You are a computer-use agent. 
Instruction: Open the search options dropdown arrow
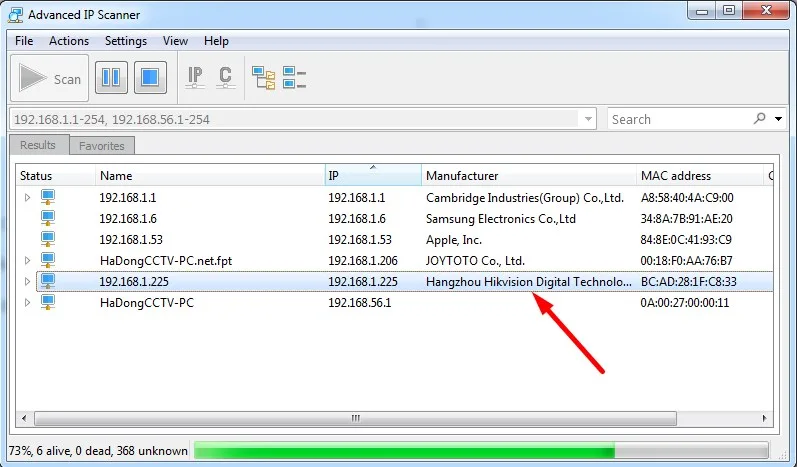pyautogui.click(x=778, y=119)
